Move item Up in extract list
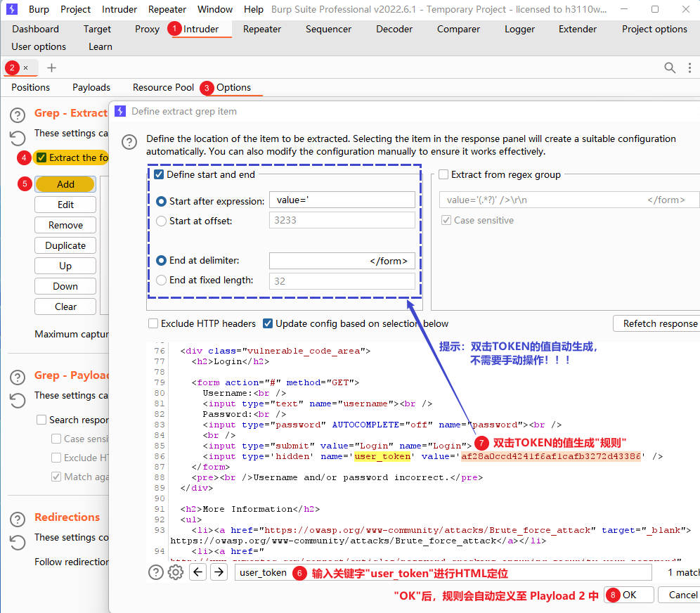 pyautogui.click(x=65, y=266)
